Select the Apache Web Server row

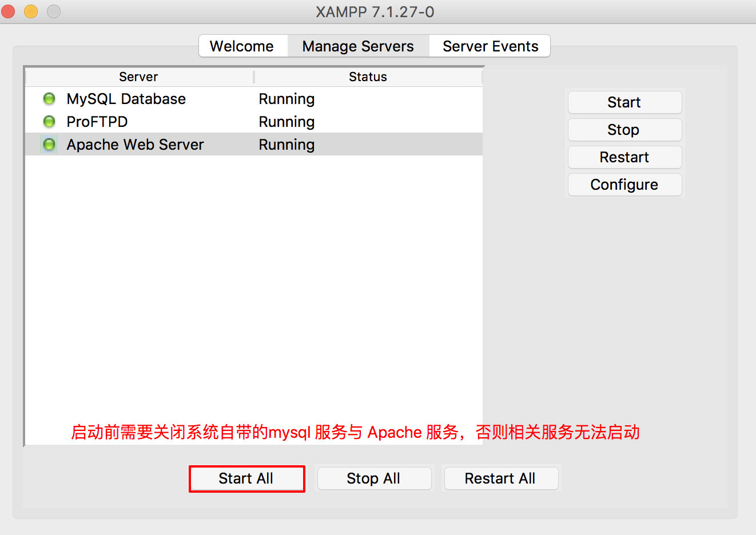(254, 145)
